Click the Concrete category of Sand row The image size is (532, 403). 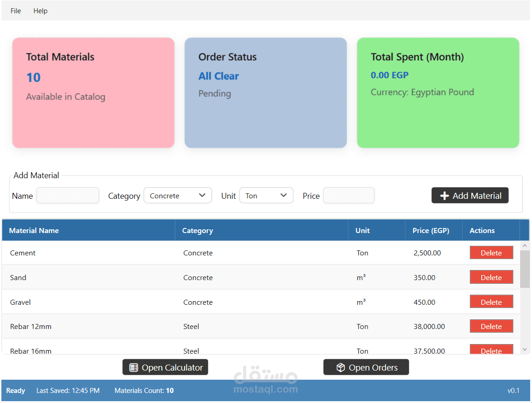point(198,278)
